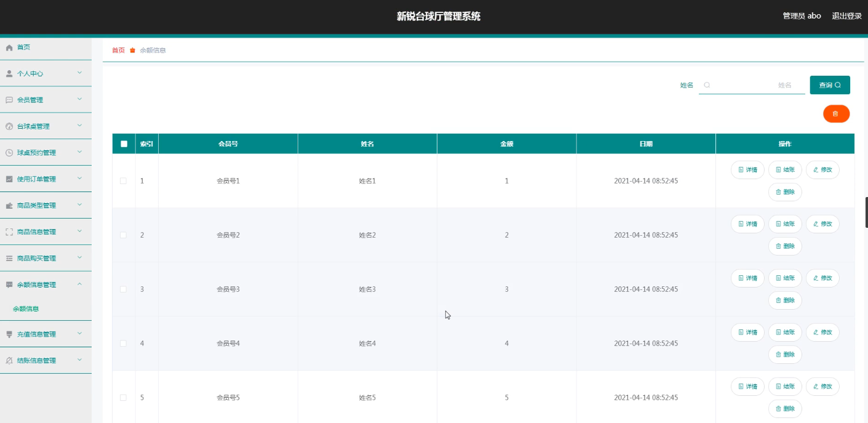Click 结账 for row 会员号5
868x423 pixels.
[x=785, y=387]
